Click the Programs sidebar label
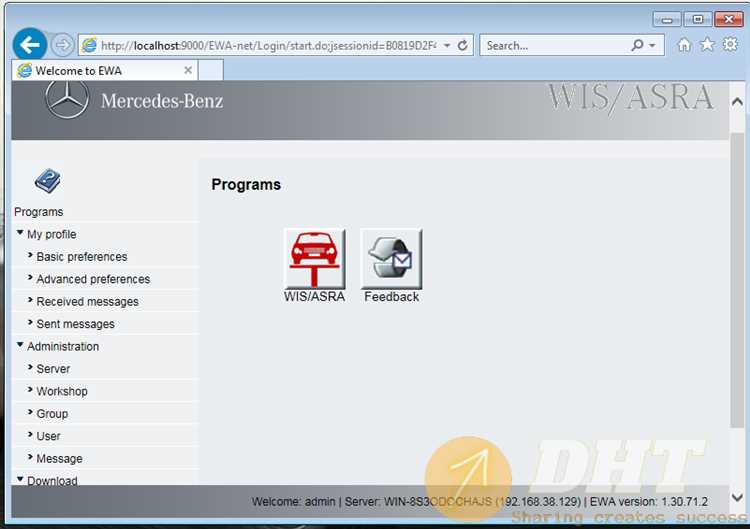Viewport: 750px width, 529px height. coord(39,212)
